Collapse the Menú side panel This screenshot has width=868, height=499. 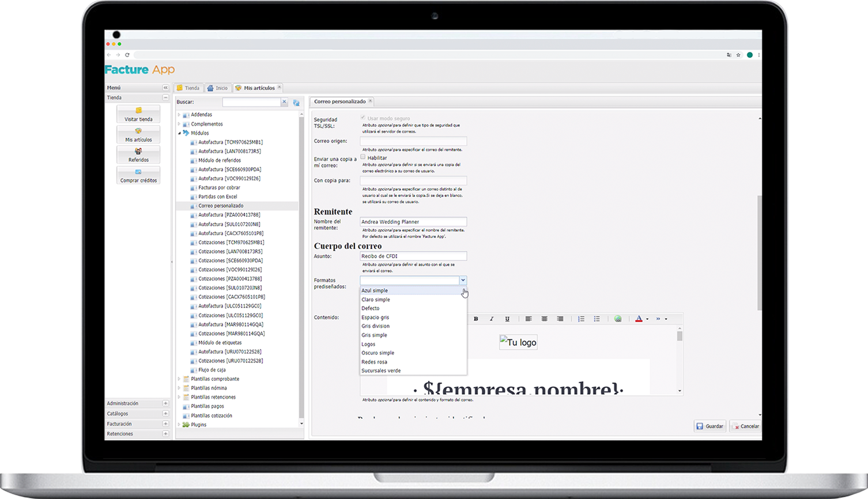tap(165, 88)
